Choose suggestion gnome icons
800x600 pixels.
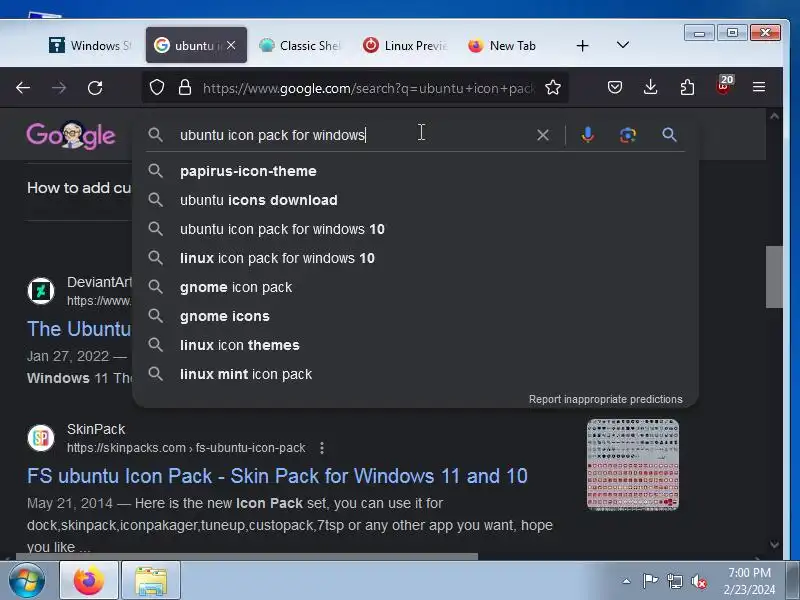pos(415,316)
